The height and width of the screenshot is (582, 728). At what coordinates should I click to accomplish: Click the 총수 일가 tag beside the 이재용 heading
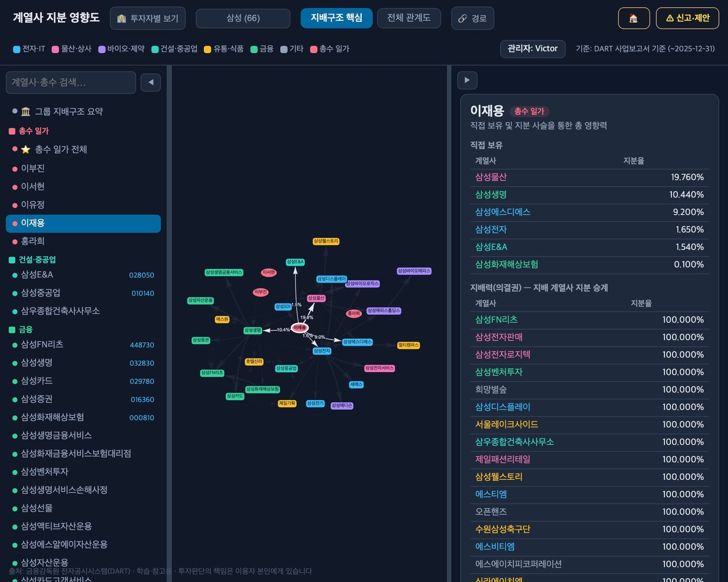coord(529,111)
